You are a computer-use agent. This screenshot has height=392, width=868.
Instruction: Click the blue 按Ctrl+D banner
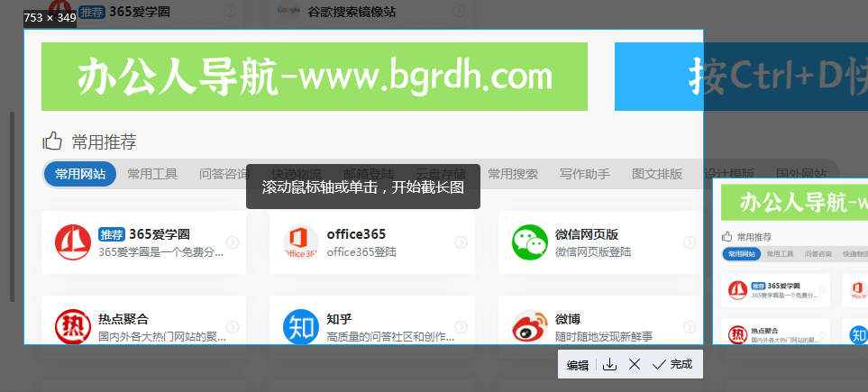click(x=741, y=77)
